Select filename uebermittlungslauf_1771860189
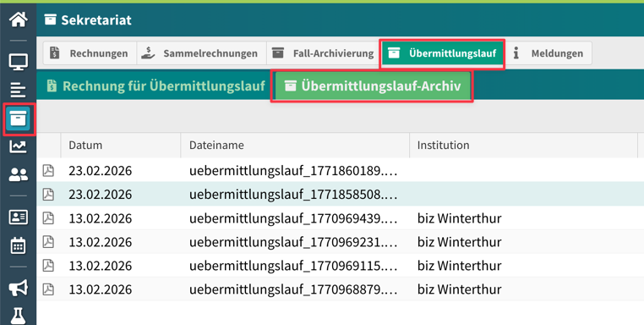This screenshot has height=325, width=644. coord(293,171)
